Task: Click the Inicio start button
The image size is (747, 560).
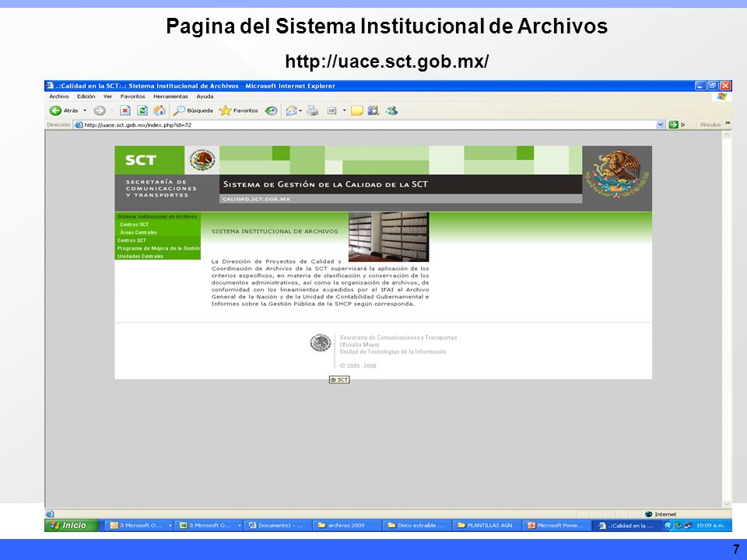Action: [x=72, y=525]
